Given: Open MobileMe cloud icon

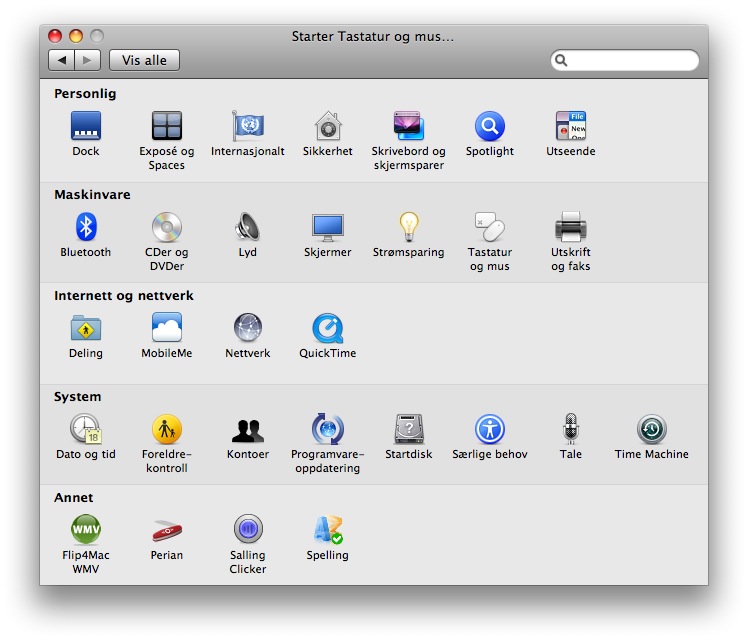Looking at the screenshot, I should [166, 328].
